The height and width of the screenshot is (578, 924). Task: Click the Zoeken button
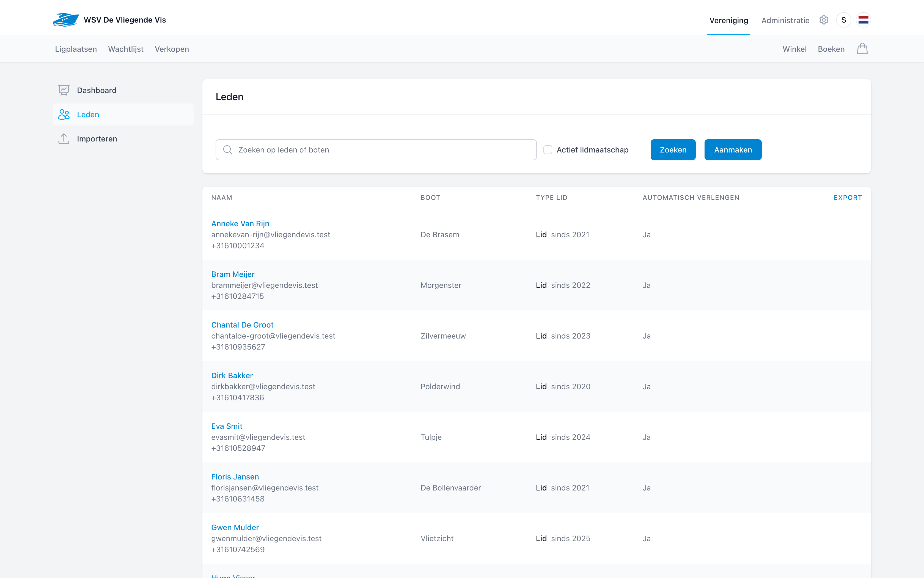click(673, 150)
